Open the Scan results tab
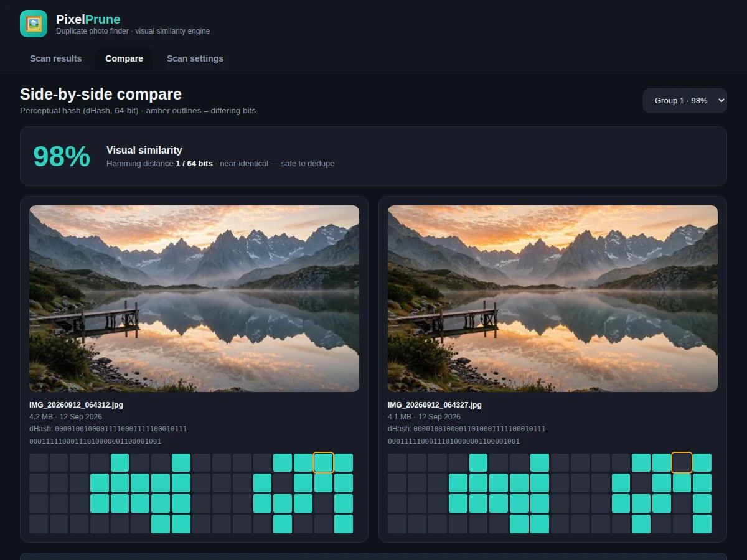Screen dimensions: 747x560 (56, 58)
